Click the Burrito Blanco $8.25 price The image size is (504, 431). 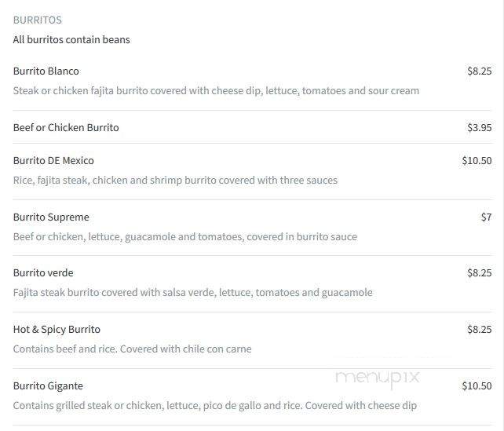(479, 71)
